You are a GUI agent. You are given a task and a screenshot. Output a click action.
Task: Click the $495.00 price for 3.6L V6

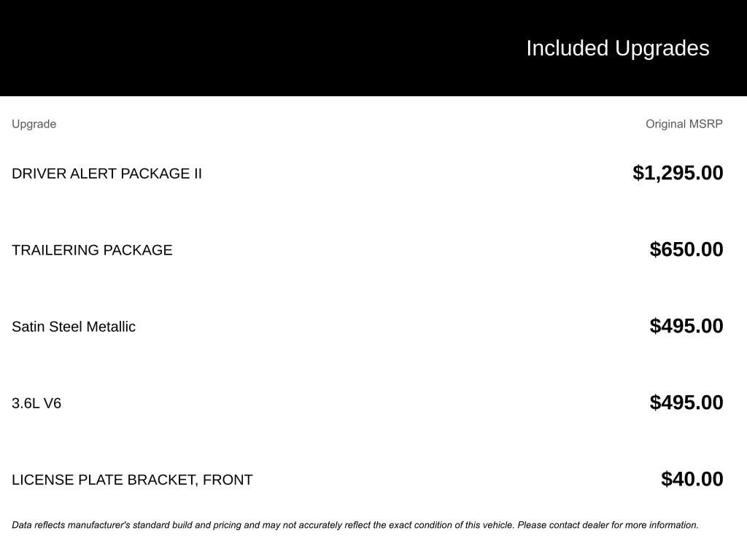click(x=686, y=402)
